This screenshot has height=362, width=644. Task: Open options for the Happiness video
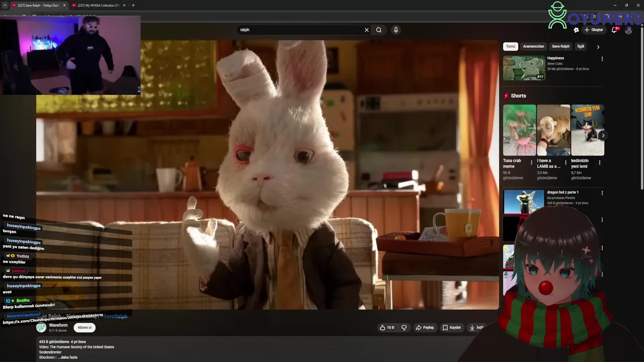[602, 59]
